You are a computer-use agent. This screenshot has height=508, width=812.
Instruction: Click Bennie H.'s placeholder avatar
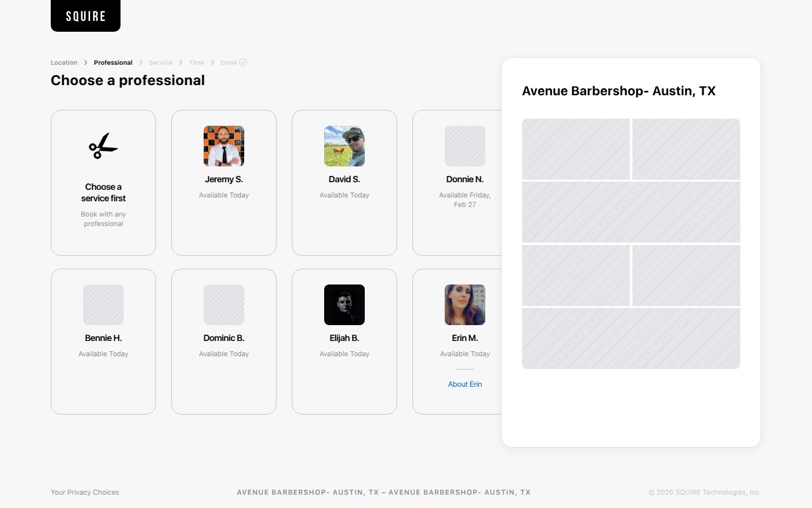click(x=103, y=305)
